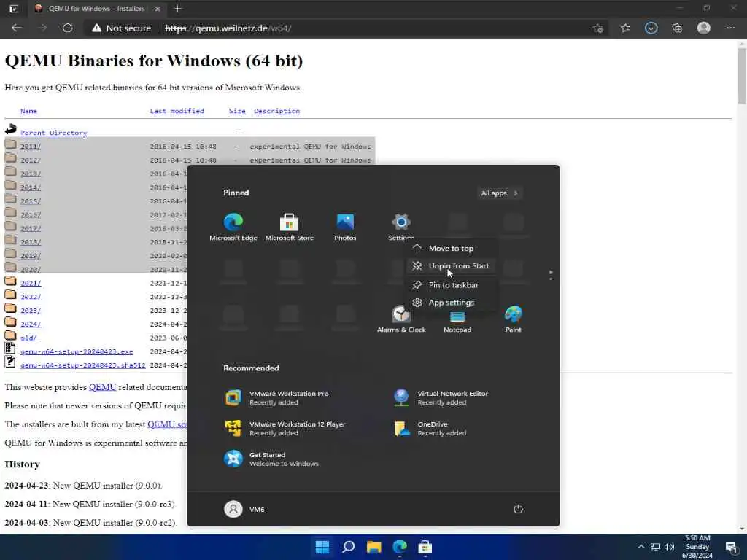This screenshot has width=747, height=560.
Task: Download qemu-w64-setup-20240423.exe
Action: [x=77, y=351]
